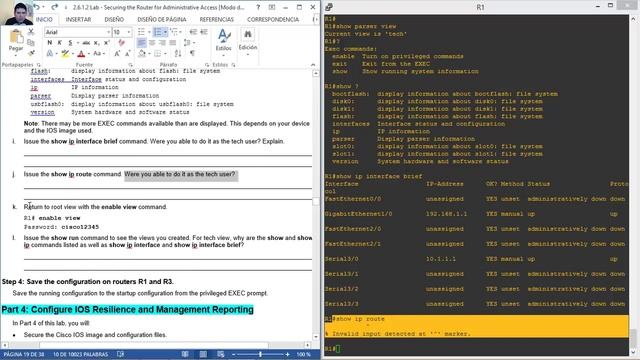640x360 pixels.
Task: Open the DISEÑO tab
Action: tap(114, 20)
